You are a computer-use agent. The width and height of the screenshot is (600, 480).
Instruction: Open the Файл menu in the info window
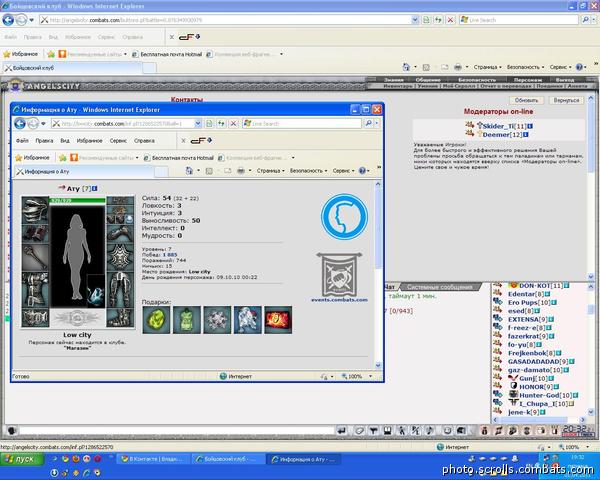(22, 140)
